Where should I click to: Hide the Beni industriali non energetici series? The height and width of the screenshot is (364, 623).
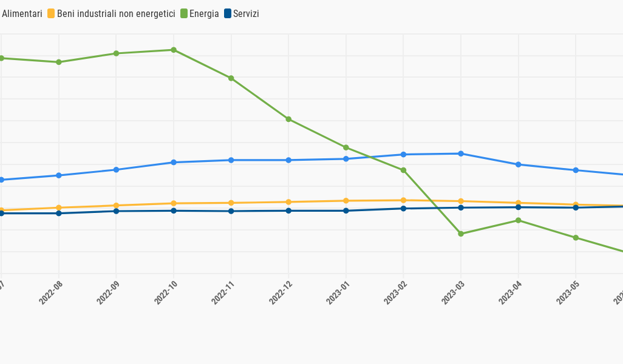116,13
